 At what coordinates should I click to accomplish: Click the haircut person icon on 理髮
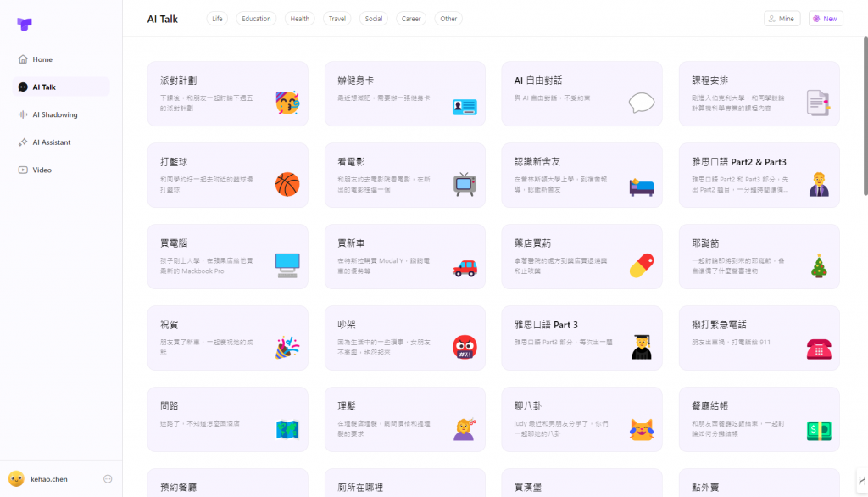(465, 429)
